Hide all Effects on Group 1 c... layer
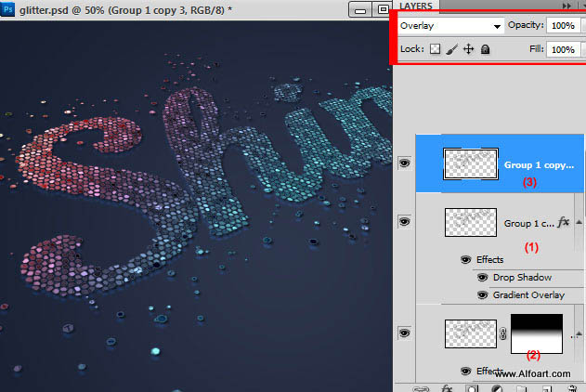586x392 pixels. pyautogui.click(x=466, y=260)
